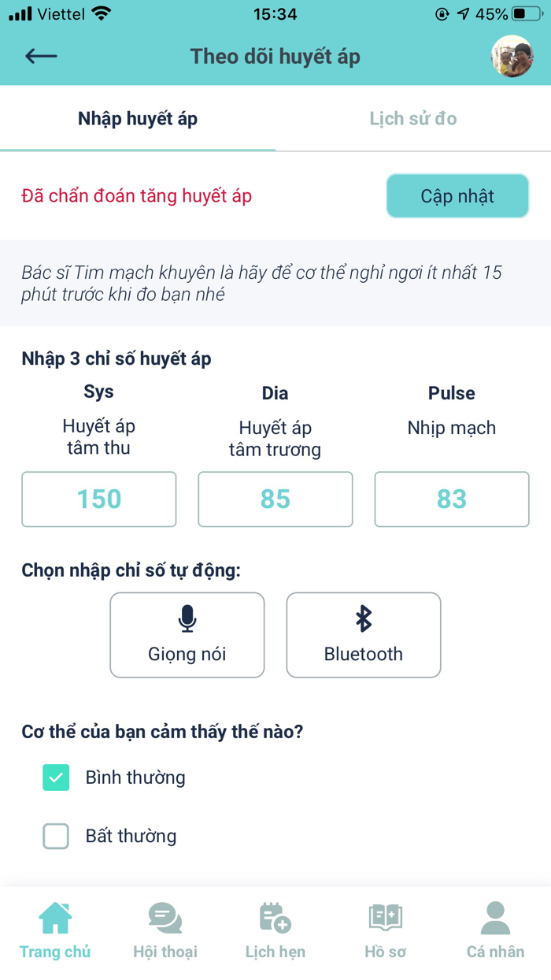Tap the Dia field showing 85
This screenshot has height=980, width=551.
tap(275, 499)
